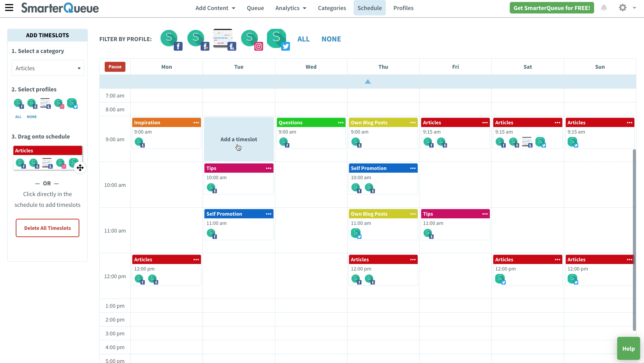The image size is (644, 363).
Task: Open the Profiles tab
Action: tap(403, 8)
